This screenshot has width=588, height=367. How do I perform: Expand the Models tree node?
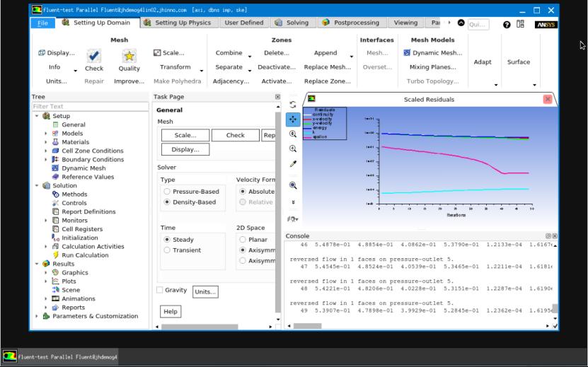click(46, 134)
